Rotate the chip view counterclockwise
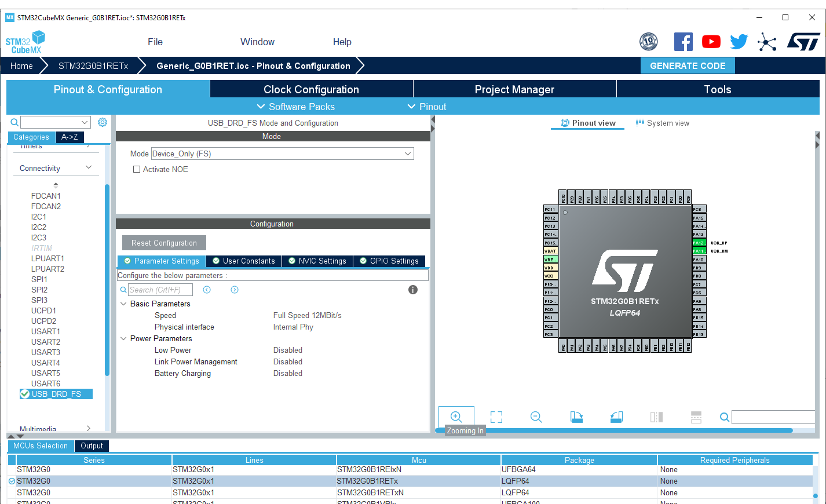 (616, 417)
